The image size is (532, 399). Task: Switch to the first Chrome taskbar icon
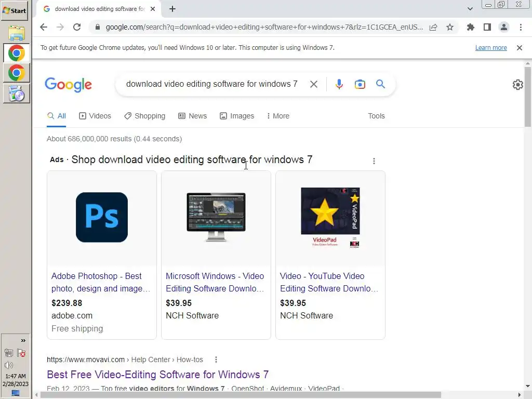coord(16,54)
